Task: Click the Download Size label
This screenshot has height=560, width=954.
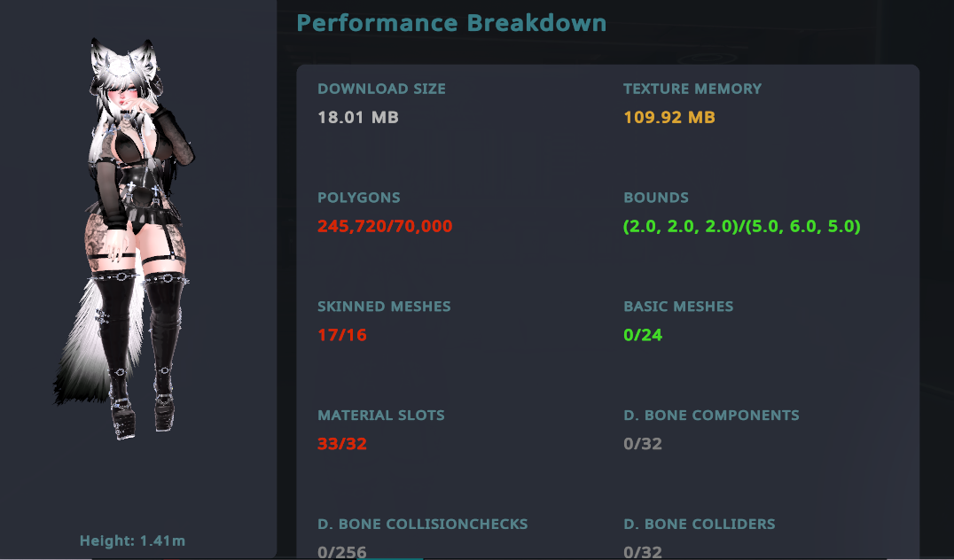Action: (x=381, y=89)
